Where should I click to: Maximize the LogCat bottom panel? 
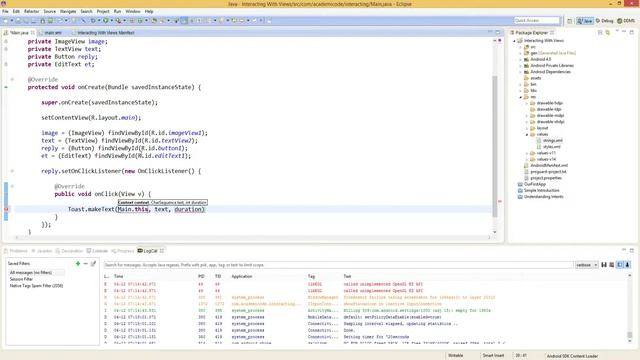(631, 250)
